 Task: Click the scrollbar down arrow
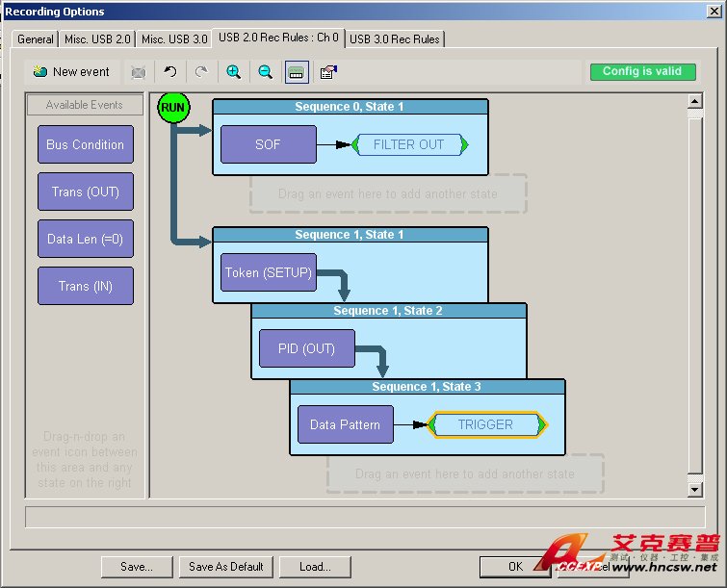point(695,490)
